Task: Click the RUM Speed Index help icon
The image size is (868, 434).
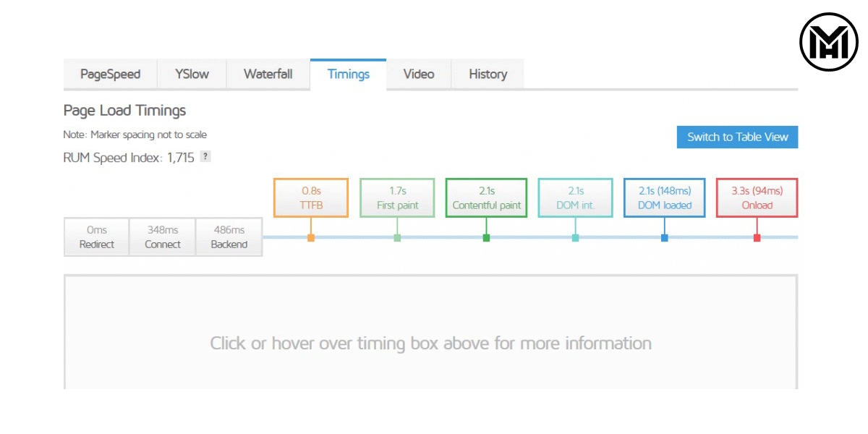Action: click(205, 157)
